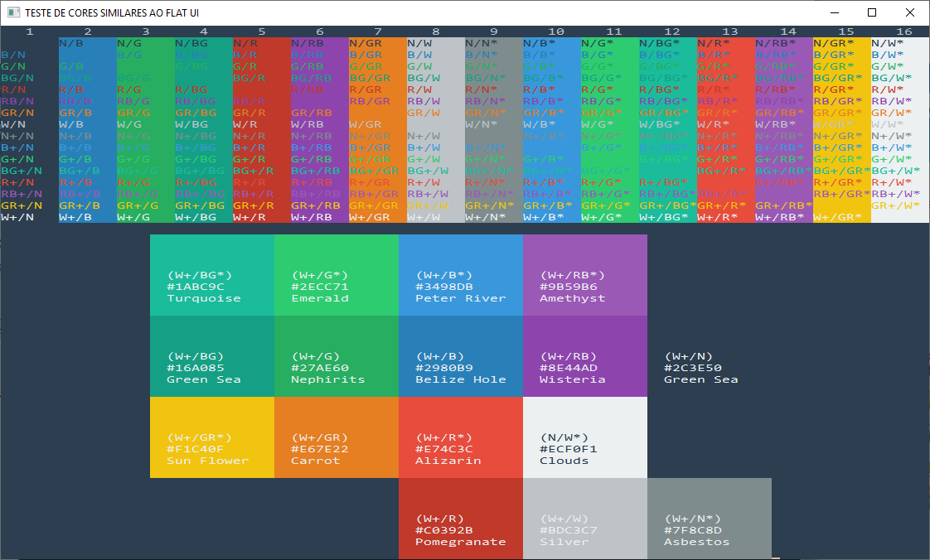This screenshot has height=560, width=930.
Task: Minimize the console window
Action: point(834,12)
